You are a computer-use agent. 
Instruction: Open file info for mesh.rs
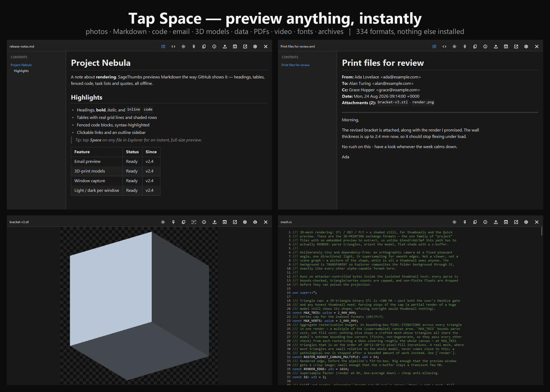[x=485, y=222]
